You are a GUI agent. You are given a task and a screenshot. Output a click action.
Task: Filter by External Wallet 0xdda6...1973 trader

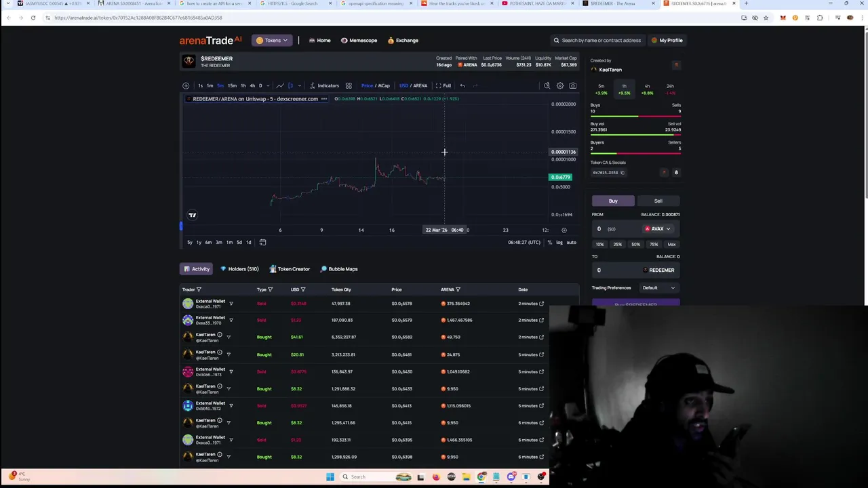click(231, 371)
